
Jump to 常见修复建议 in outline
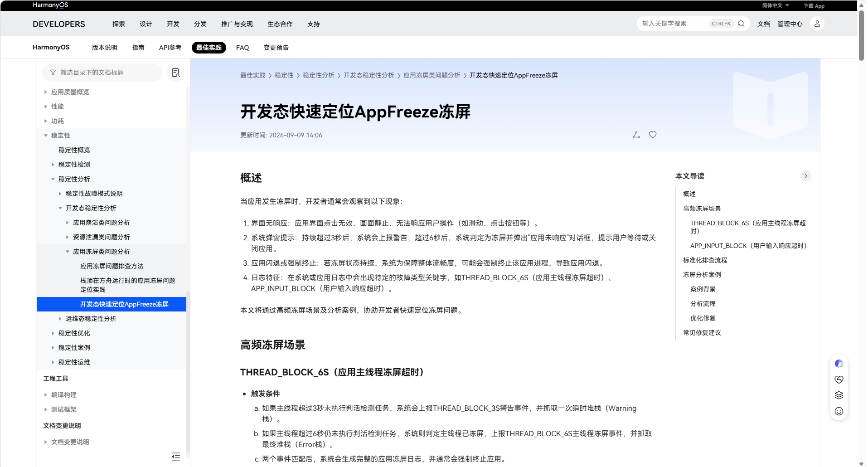[702, 333]
